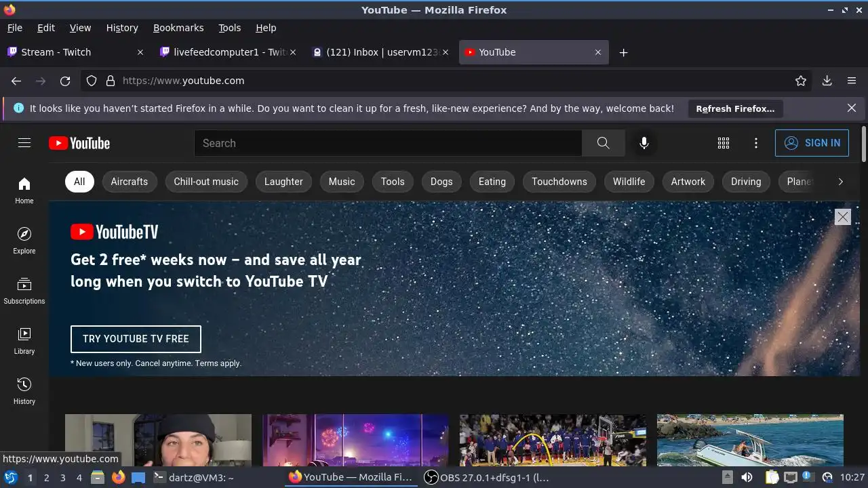Select the Aircrafts filter chip
868x488 pixels.
(129, 182)
